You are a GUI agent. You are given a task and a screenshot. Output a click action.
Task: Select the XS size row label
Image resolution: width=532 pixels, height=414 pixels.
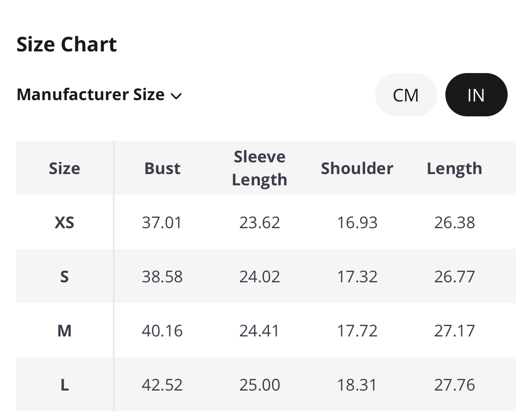point(65,222)
